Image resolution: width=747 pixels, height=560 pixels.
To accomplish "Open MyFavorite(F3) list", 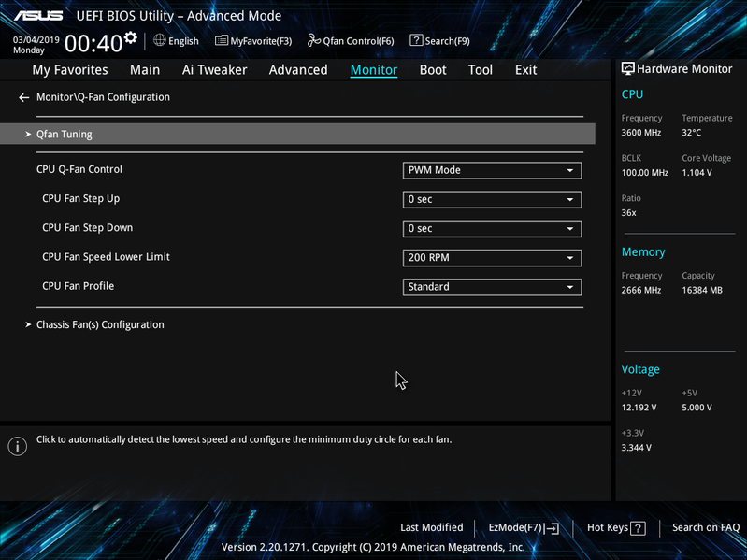I will (x=253, y=41).
